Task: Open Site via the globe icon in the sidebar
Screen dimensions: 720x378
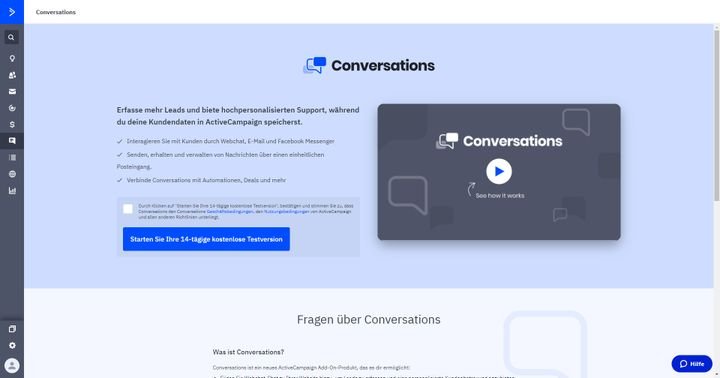Action: (x=12, y=174)
